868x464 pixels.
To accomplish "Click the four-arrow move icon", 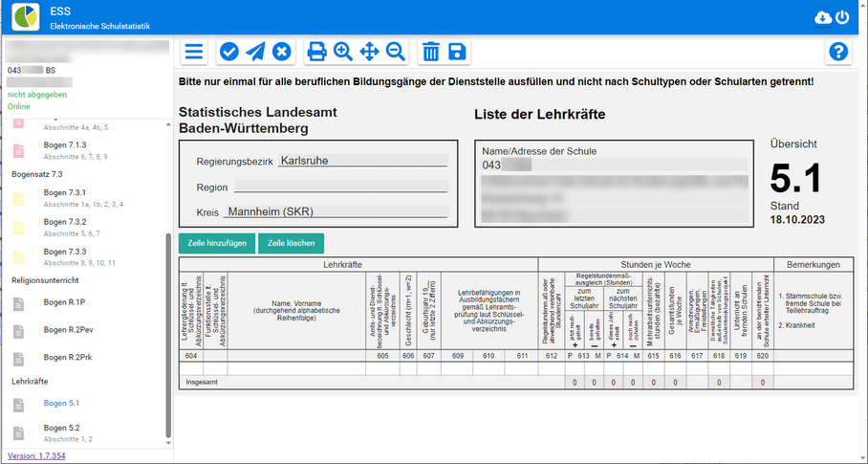I will tap(369, 52).
